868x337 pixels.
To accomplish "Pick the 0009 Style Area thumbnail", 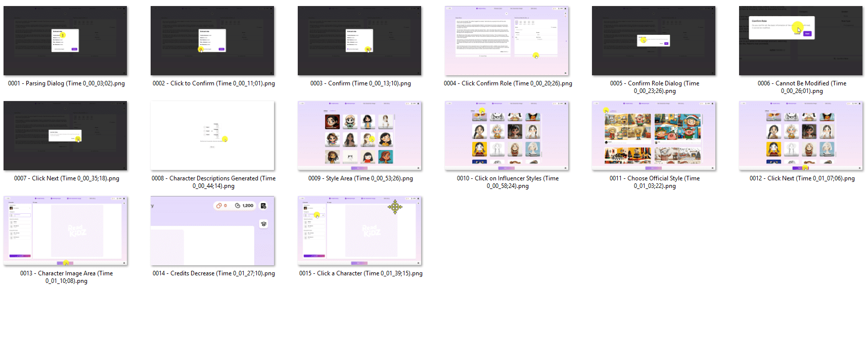I will click(359, 136).
